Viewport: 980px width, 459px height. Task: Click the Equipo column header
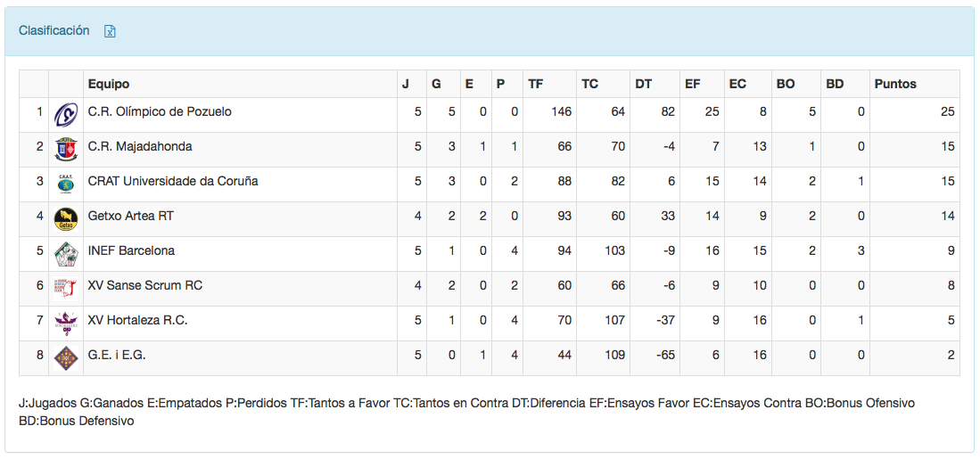(x=109, y=84)
